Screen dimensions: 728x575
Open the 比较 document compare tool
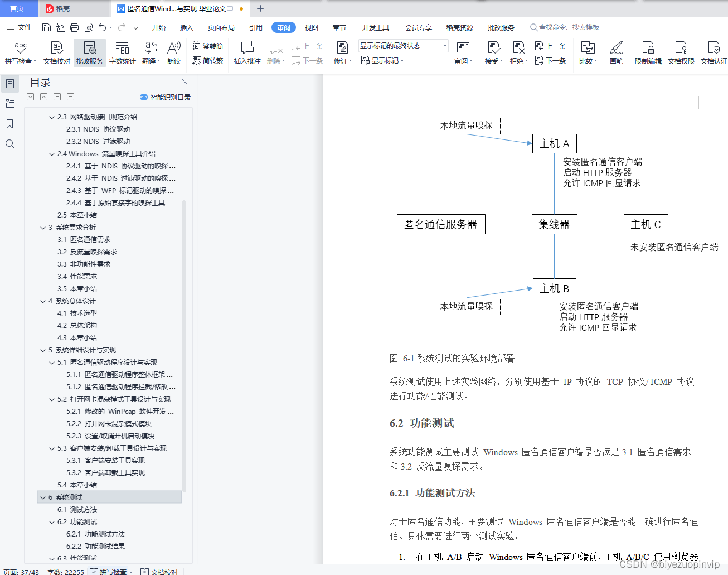[588, 52]
